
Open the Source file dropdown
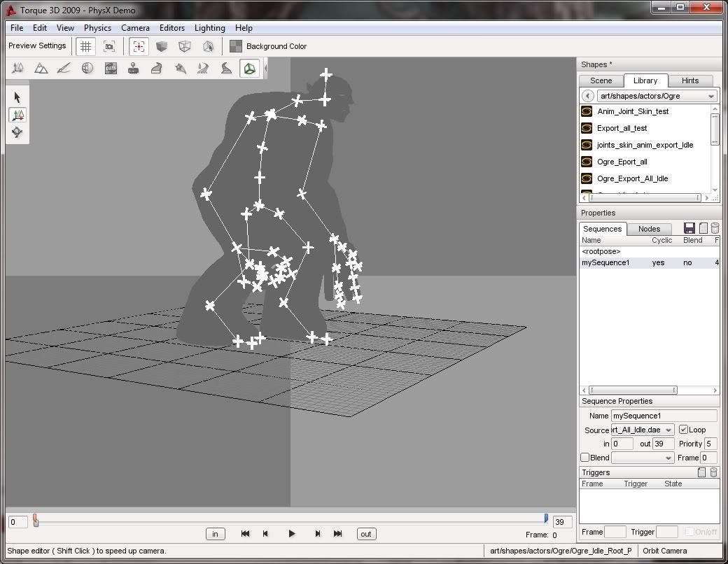(x=668, y=430)
